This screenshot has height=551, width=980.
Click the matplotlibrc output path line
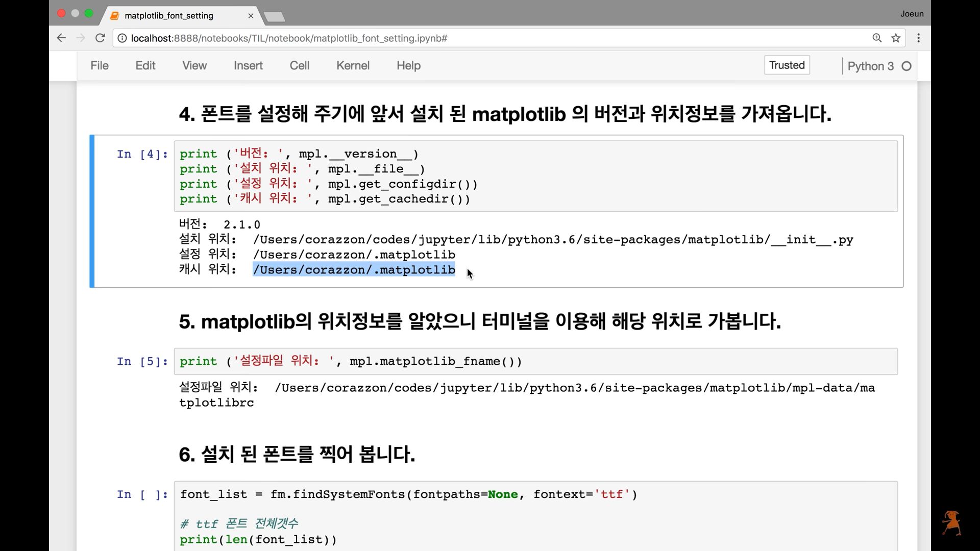(x=527, y=395)
